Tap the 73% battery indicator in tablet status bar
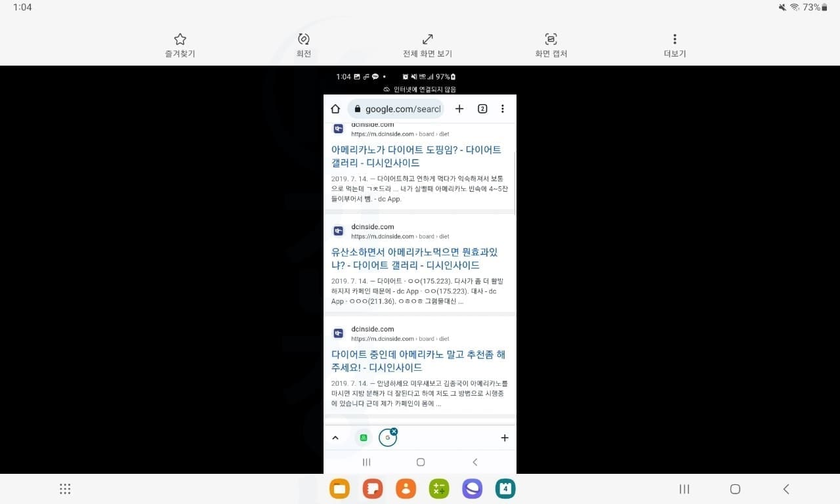The height and width of the screenshot is (504, 840). [815, 7]
